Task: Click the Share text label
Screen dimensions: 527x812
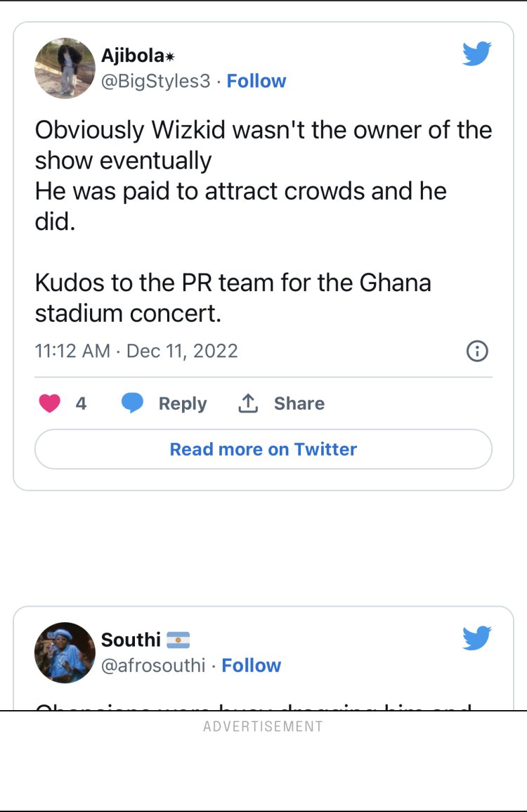Action: click(x=299, y=404)
